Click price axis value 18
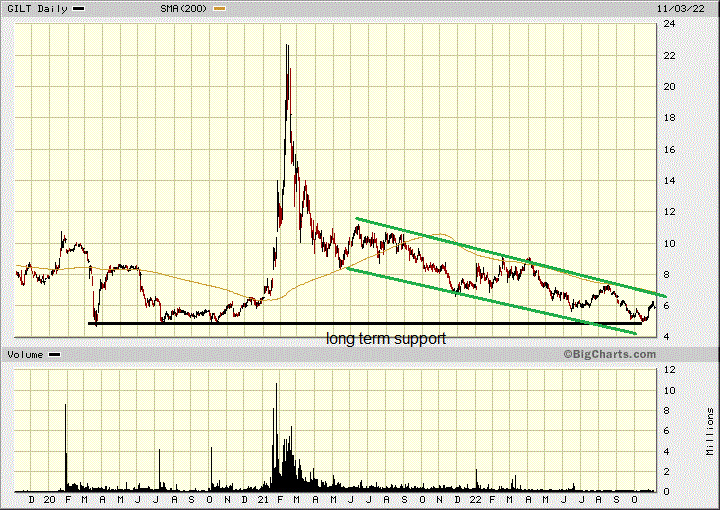Viewport: 720px width, 510px height. [x=669, y=118]
